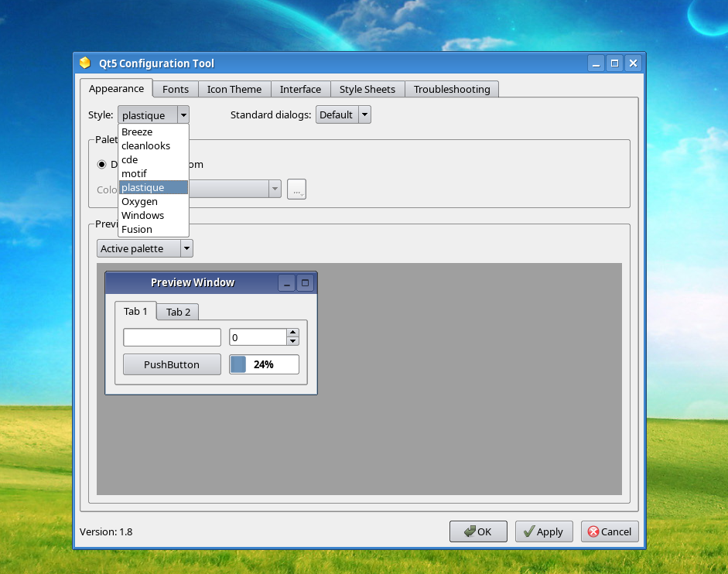Pick cleanlooks in the style list

(154, 146)
